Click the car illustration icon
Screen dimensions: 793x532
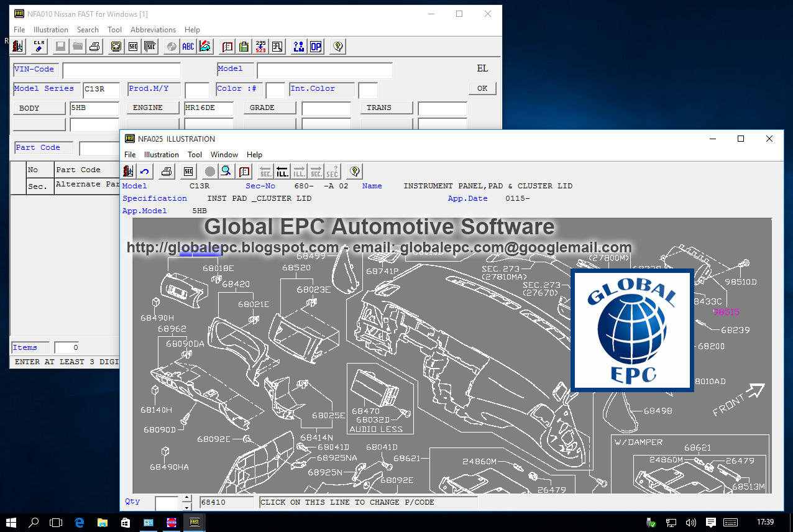205,46
